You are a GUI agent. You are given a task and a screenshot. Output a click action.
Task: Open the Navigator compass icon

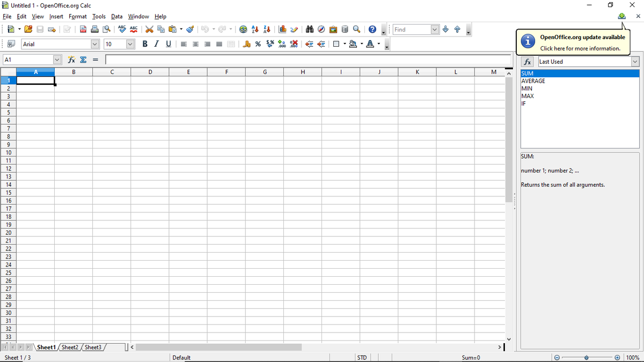tap(321, 29)
